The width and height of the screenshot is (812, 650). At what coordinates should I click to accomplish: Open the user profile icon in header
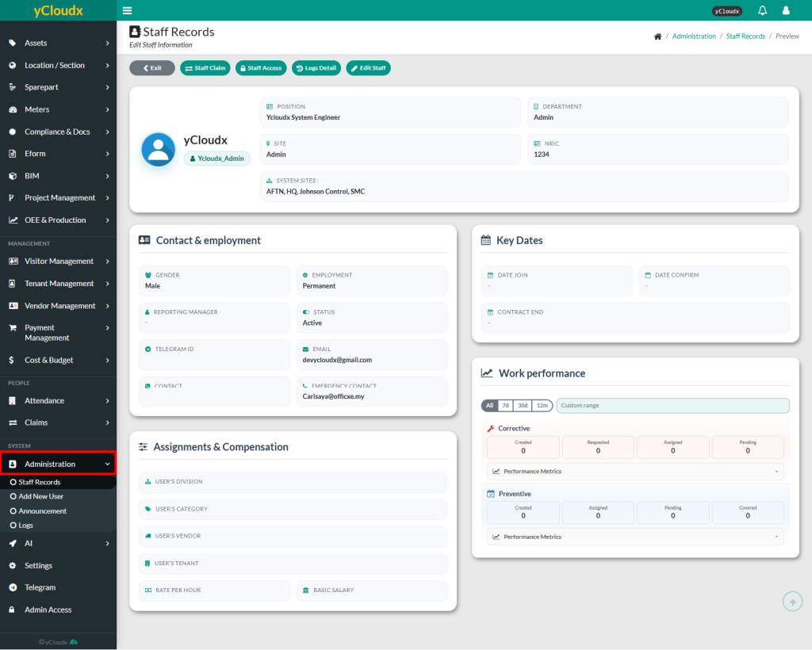coord(786,10)
